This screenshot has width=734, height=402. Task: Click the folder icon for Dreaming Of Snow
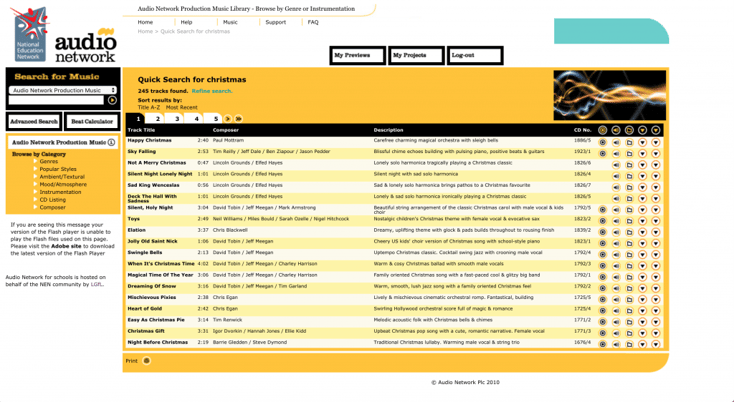click(629, 288)
